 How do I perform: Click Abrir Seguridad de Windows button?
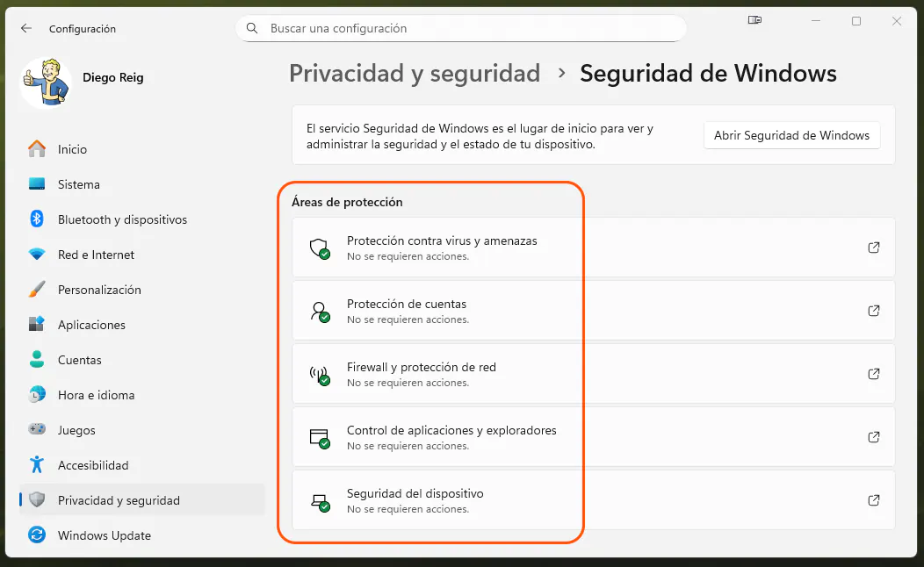(x=790, y=135)
